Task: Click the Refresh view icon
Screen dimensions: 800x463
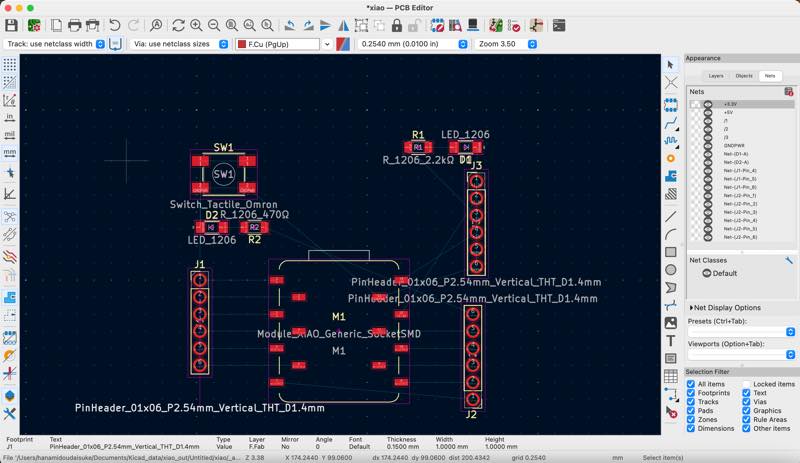Action: (178, 26)
